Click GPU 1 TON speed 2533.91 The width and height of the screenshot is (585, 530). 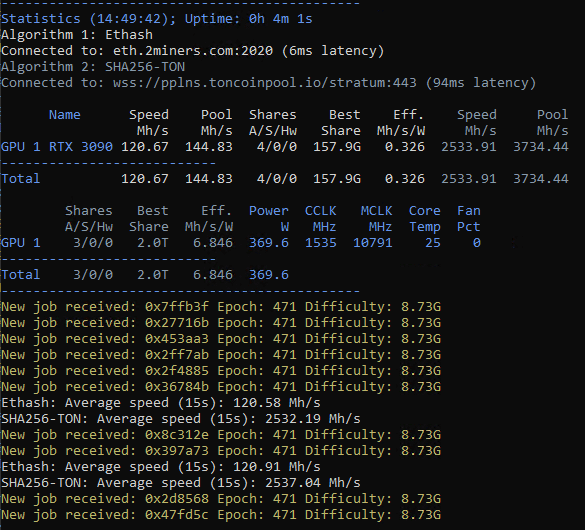pos(469,147)
